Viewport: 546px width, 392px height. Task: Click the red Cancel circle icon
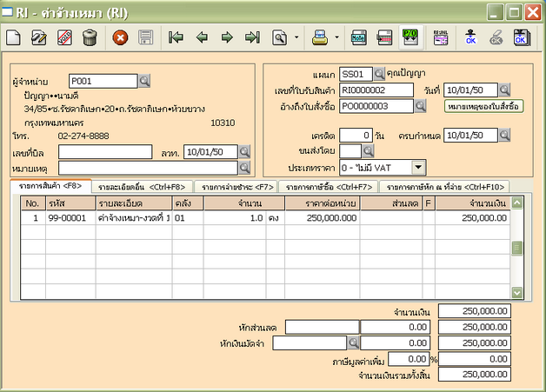121,37
